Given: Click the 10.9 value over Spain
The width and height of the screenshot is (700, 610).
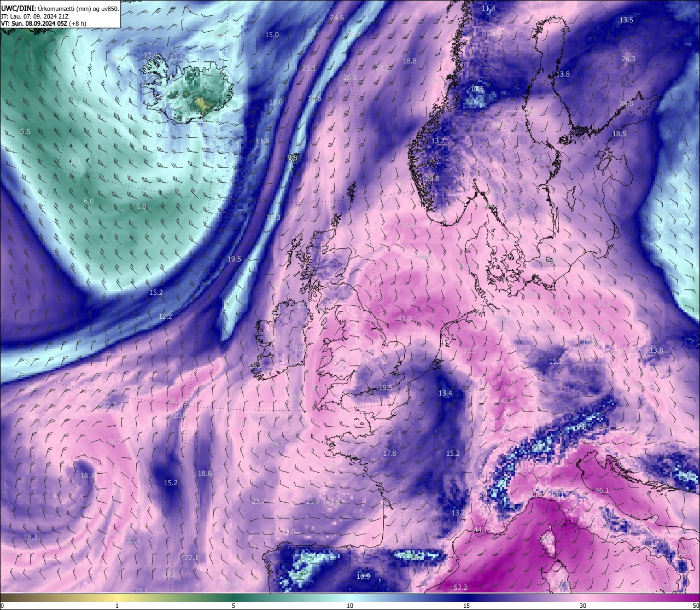Looking at the screenshot, I should [363, 576].
